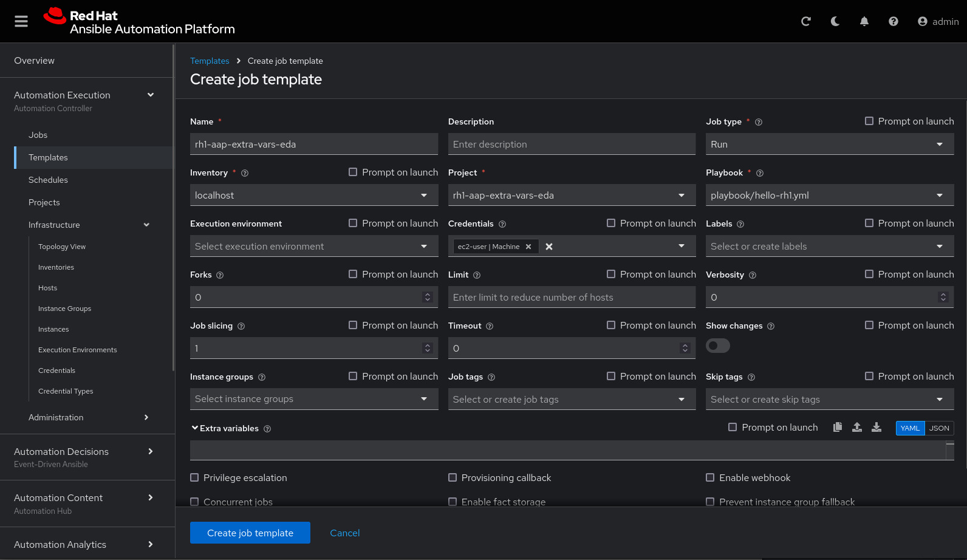Screen dimensions: 967x560
Task: Clear all selected credentials
Action: [x=549, y=247]
